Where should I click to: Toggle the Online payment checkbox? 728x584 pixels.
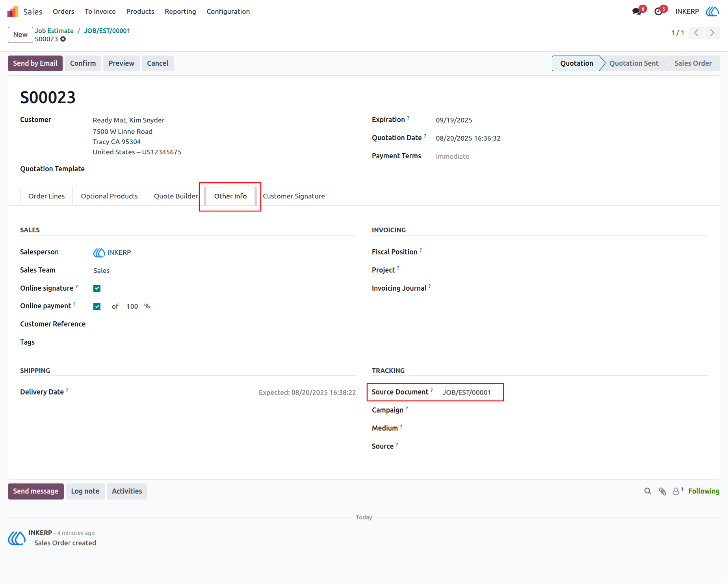pyautogui.click(x=97, y=306)
